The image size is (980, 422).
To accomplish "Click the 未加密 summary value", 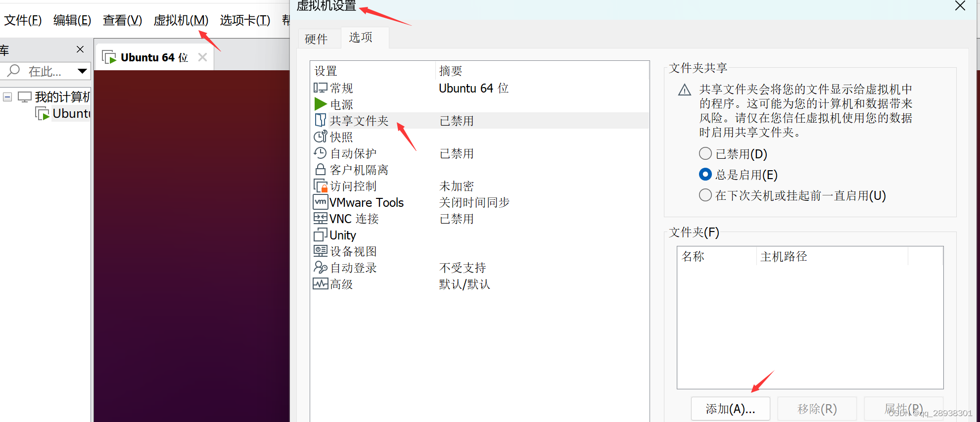I will 457,186.
